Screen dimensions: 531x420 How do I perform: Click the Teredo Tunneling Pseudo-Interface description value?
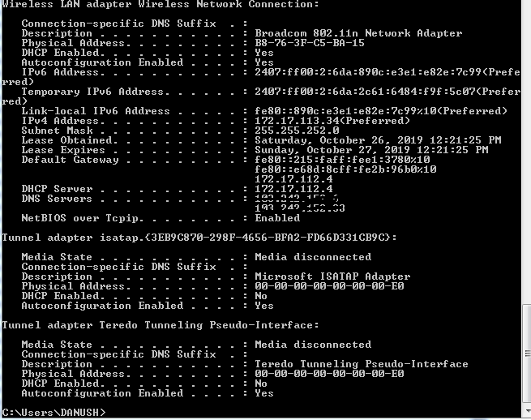point(350,364)
